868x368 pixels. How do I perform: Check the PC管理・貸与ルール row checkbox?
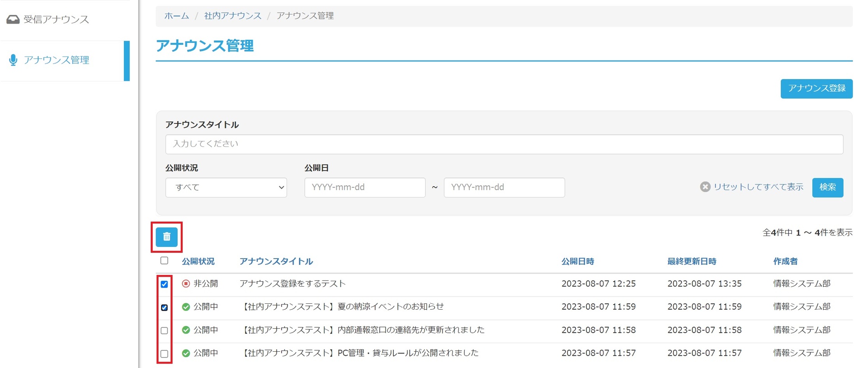tap(164, 354)
